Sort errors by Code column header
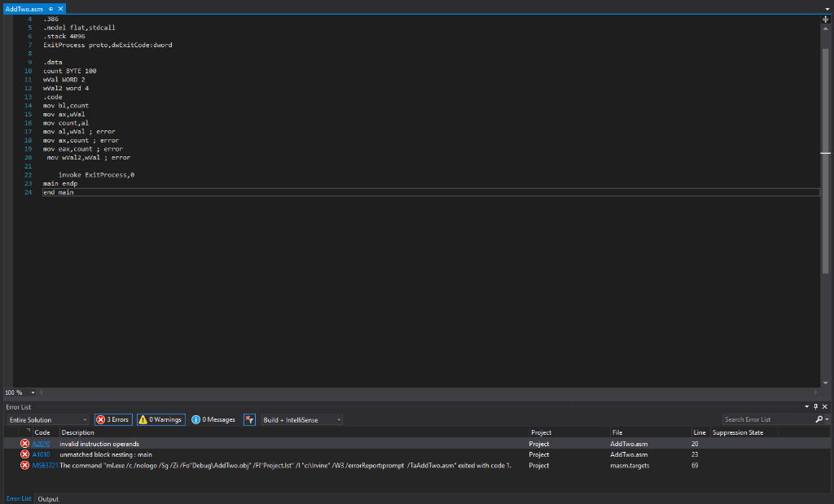The width and height of the screenshot is (834, 504). tap(42, 433)
